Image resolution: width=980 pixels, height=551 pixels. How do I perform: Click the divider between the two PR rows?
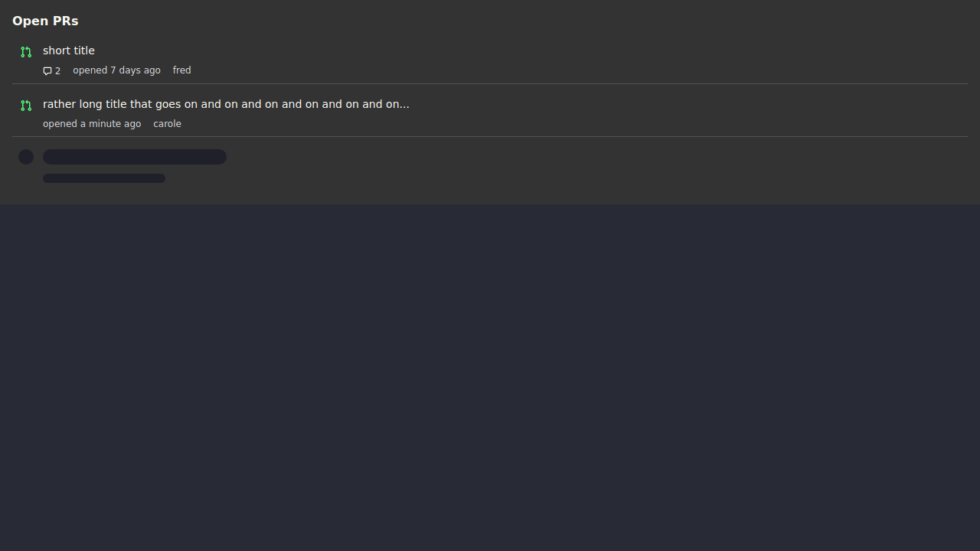click(490, 83)
